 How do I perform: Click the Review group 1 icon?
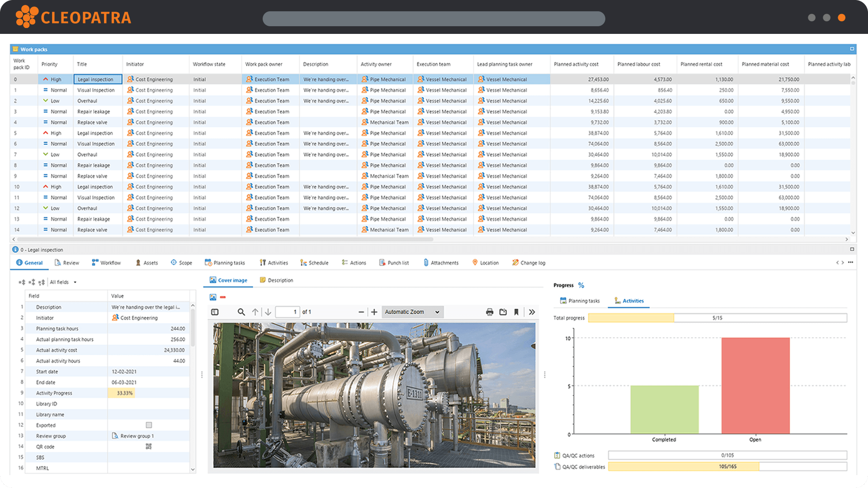click(x=115, y=436)
